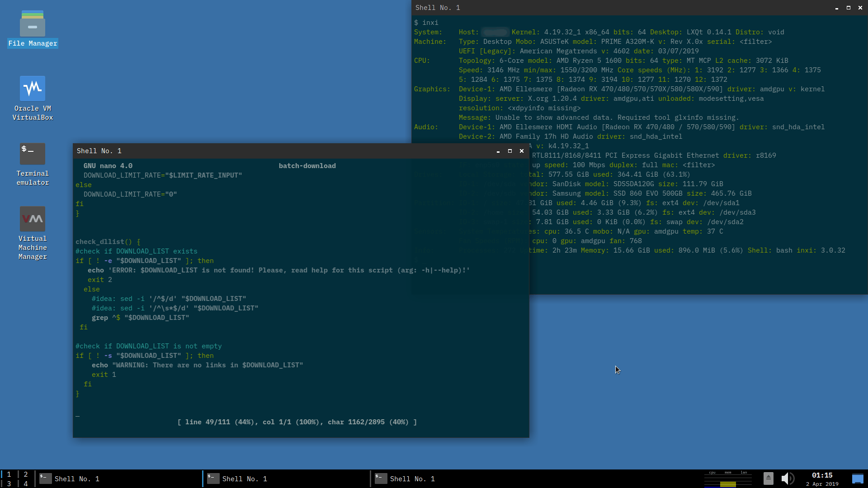Screen dimensions: 868x488
Task: Switch to workspace 4 in the pager
Action: [25, 483]
